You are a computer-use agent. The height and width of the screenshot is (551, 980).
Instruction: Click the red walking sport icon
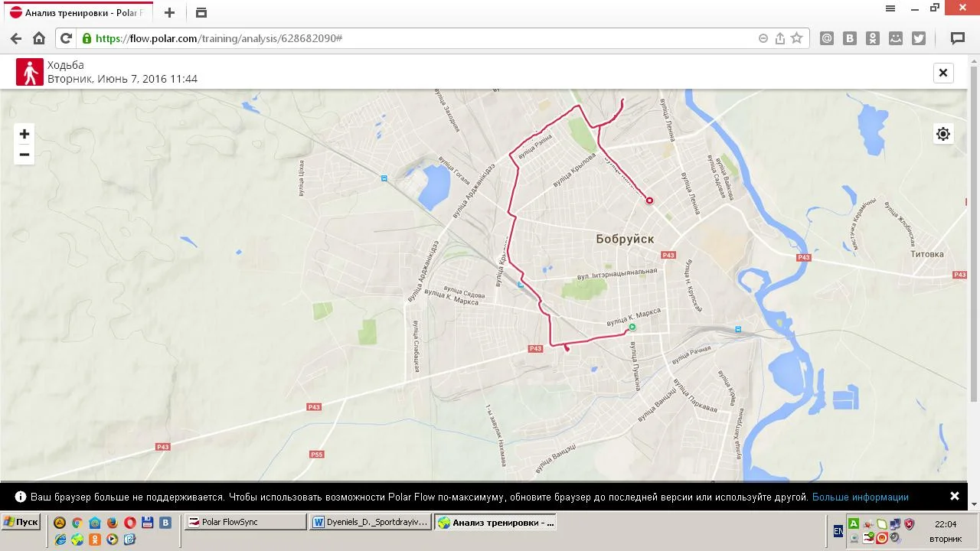(x=30, y=72)
